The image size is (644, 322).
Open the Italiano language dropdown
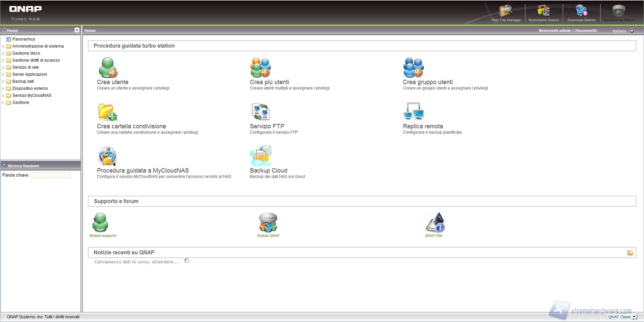(x=632, y=31)
